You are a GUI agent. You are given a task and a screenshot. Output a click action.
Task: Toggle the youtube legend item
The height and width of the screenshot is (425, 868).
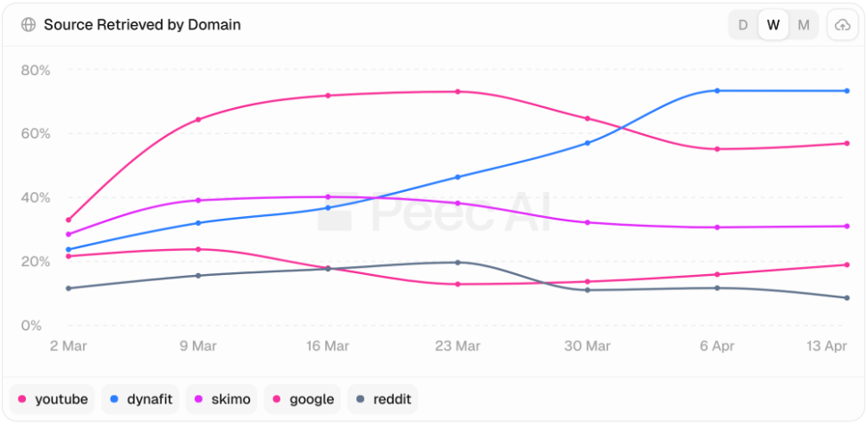53,399
